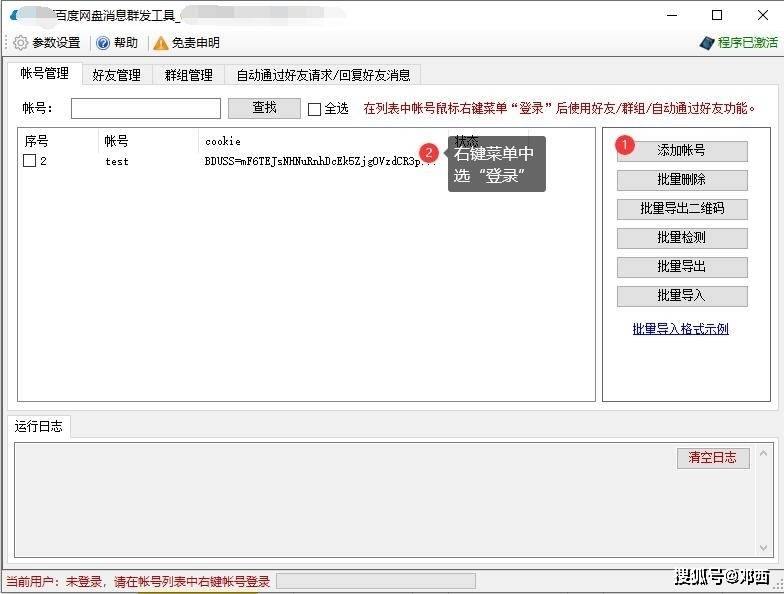Screen dimensions: 784x594
Task: Open the 批量导入格式示例 link
Action: [x=680, y=329]
